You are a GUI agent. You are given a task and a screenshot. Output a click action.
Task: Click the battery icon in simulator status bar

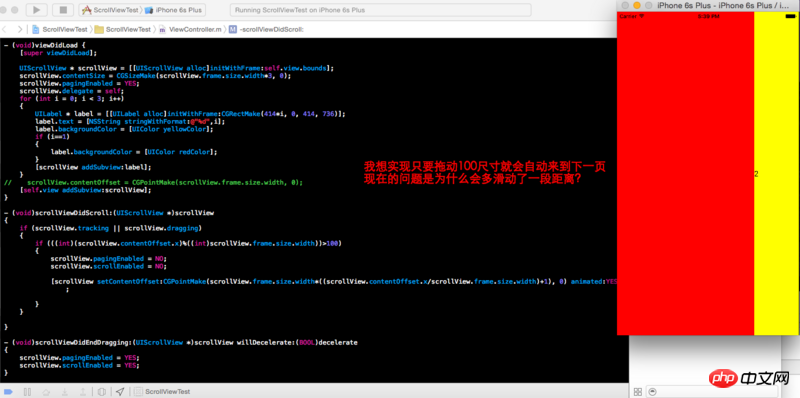pyautogui.click(x=790, y=16)
